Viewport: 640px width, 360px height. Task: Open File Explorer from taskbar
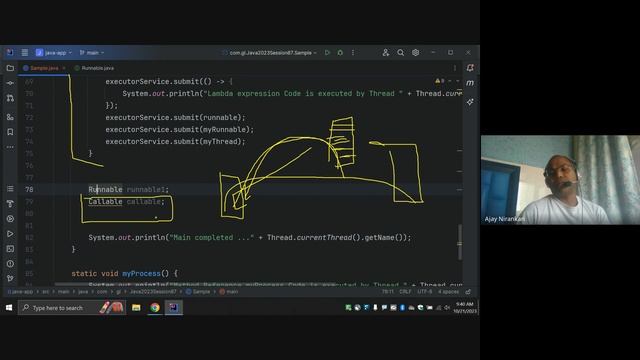pyautogui.click(x=136, y=308)
